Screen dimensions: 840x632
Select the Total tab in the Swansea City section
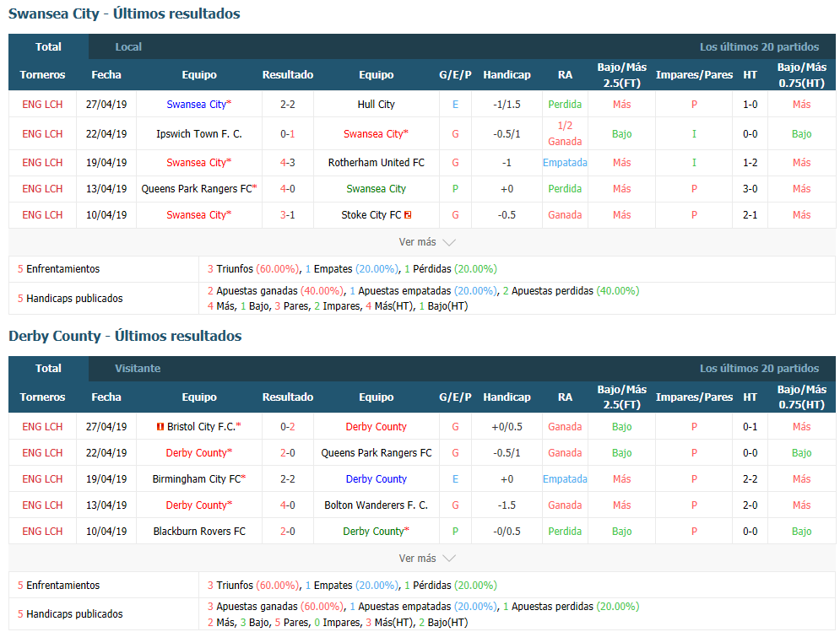48,46
